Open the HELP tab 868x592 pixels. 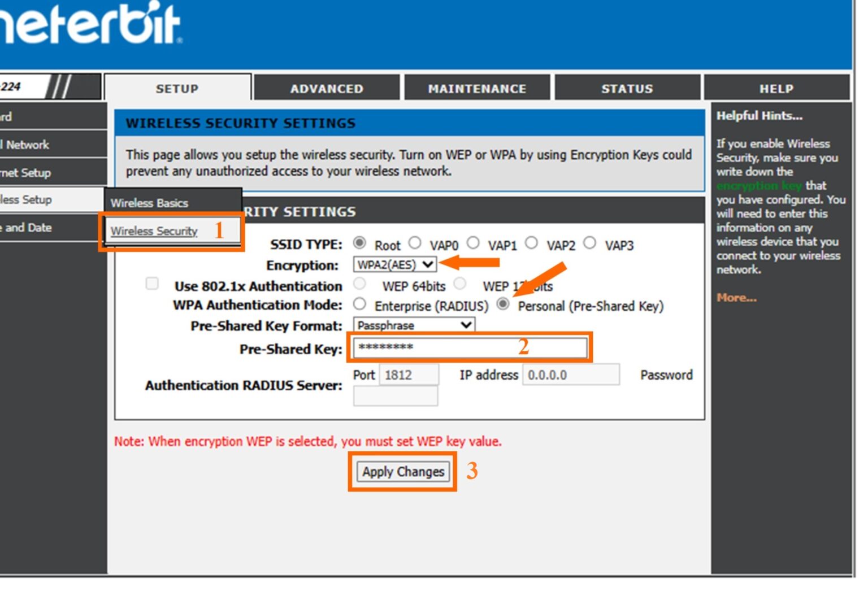click(776, 89)
